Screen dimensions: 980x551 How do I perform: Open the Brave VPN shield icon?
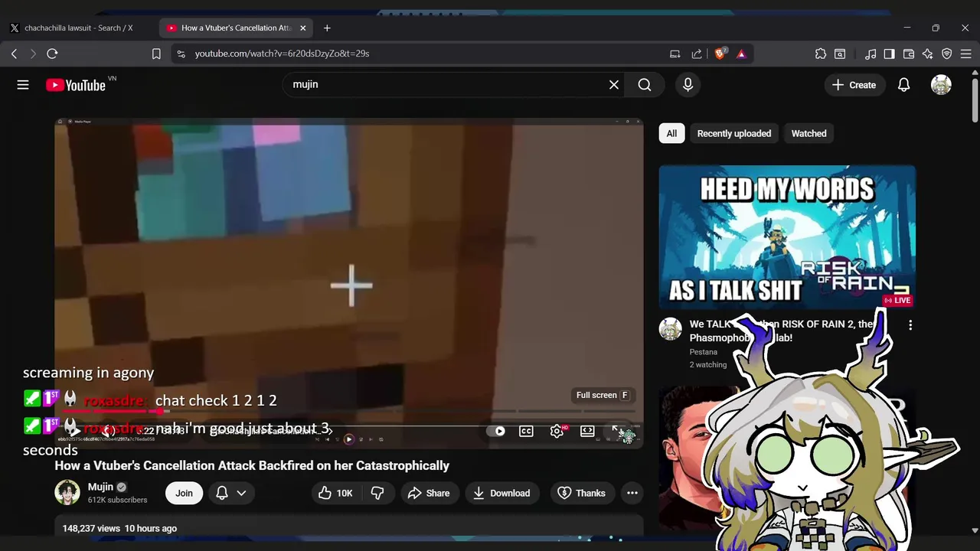click(947, 54)
